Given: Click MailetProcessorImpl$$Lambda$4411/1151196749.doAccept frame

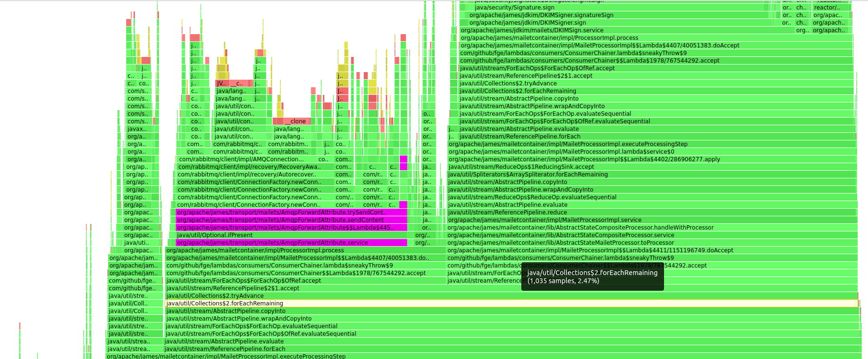Looking at the screenshot, I should coord(652,250).
